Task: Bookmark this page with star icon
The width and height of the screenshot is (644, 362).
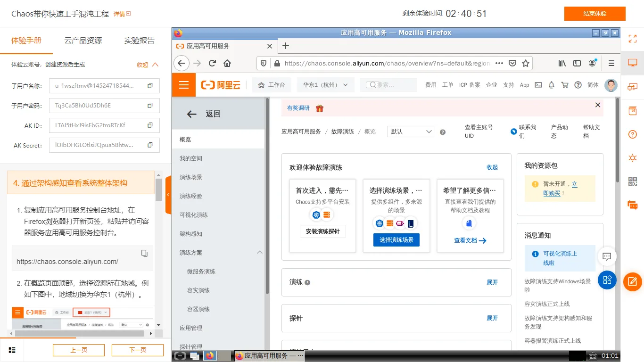Action: coord(526,63)
